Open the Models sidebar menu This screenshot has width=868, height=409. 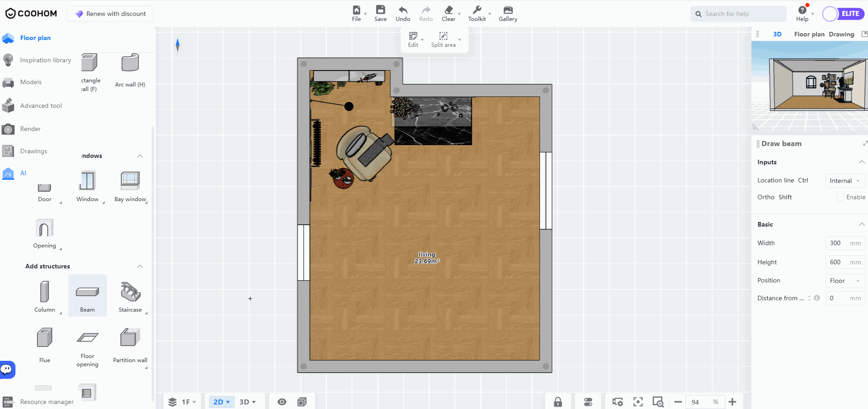coord(31,82)
